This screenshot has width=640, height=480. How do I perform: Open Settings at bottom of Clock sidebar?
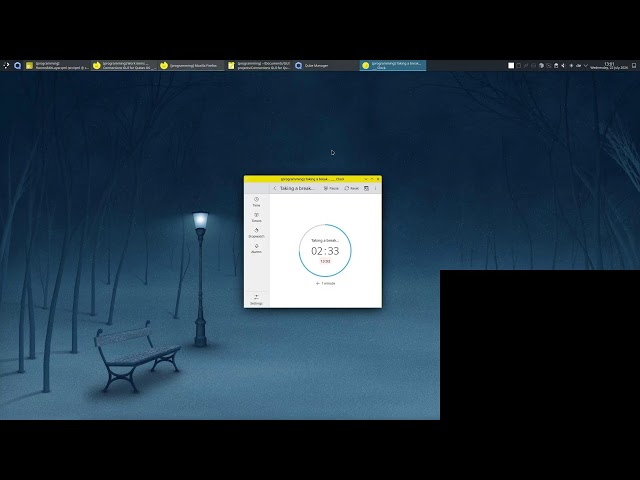(x=256, y=300)
